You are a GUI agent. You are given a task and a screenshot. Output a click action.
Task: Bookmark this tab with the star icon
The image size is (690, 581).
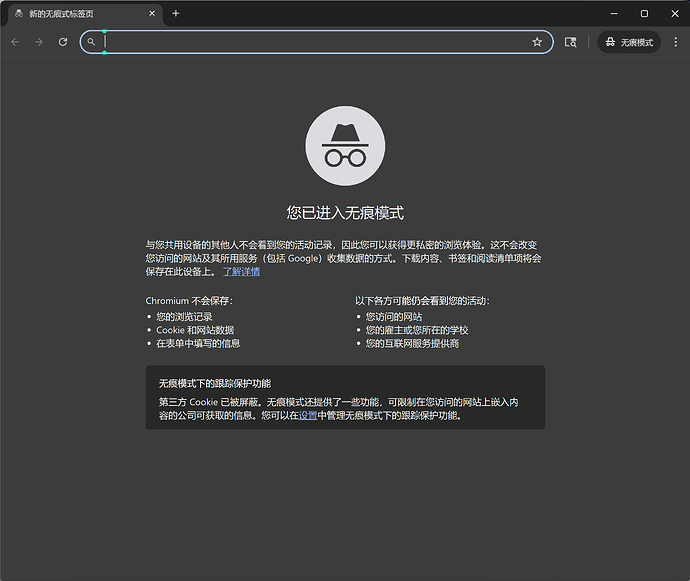[x=537, y=42]
